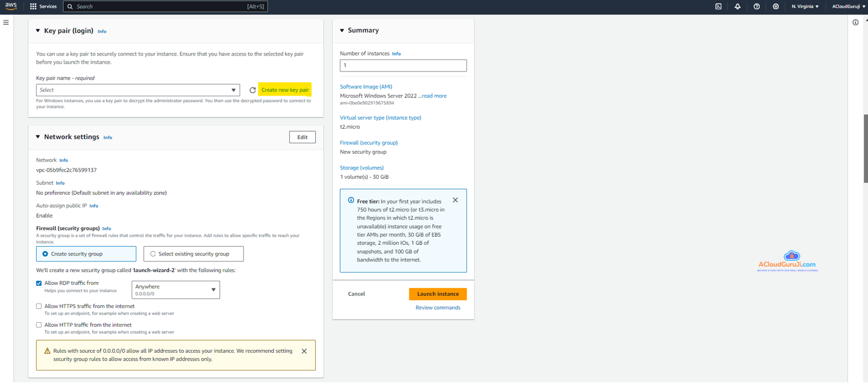Open the notifications bell

click(737, 6)
